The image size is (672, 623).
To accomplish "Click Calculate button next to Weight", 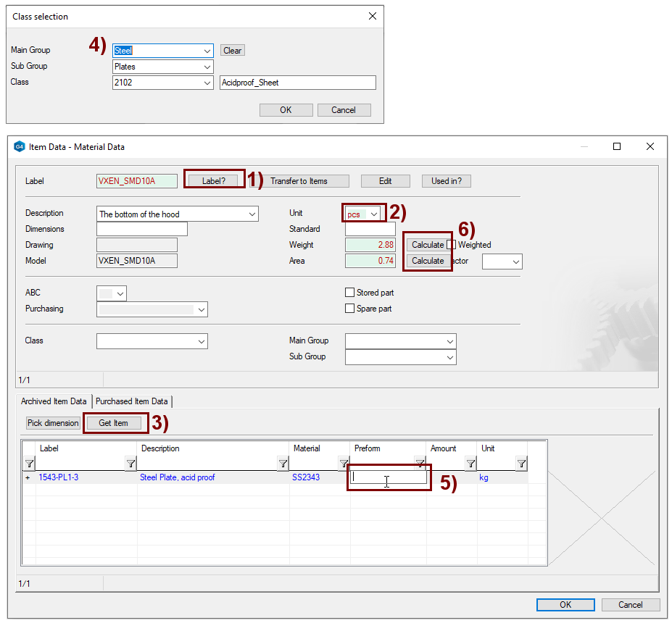I will (428, 245).
